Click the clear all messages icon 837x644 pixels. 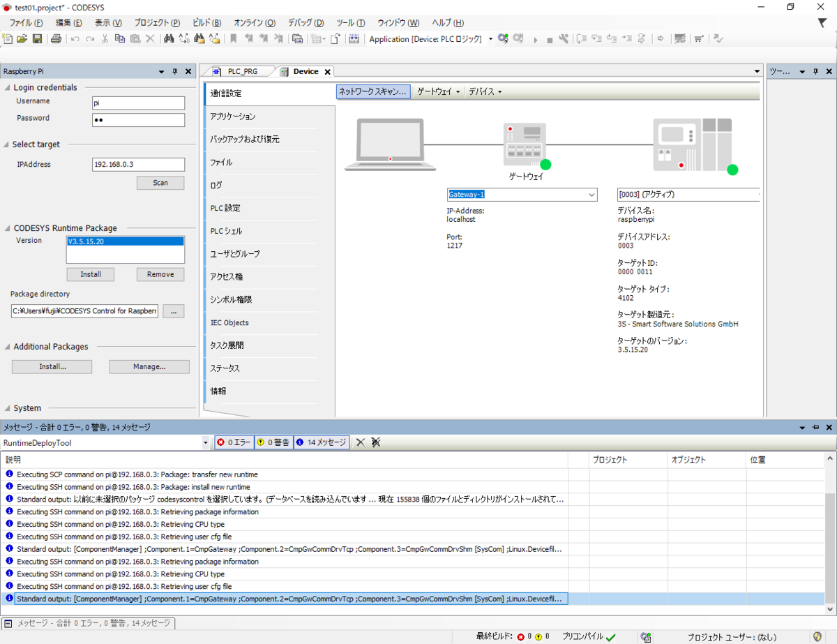tap(376, 442)
